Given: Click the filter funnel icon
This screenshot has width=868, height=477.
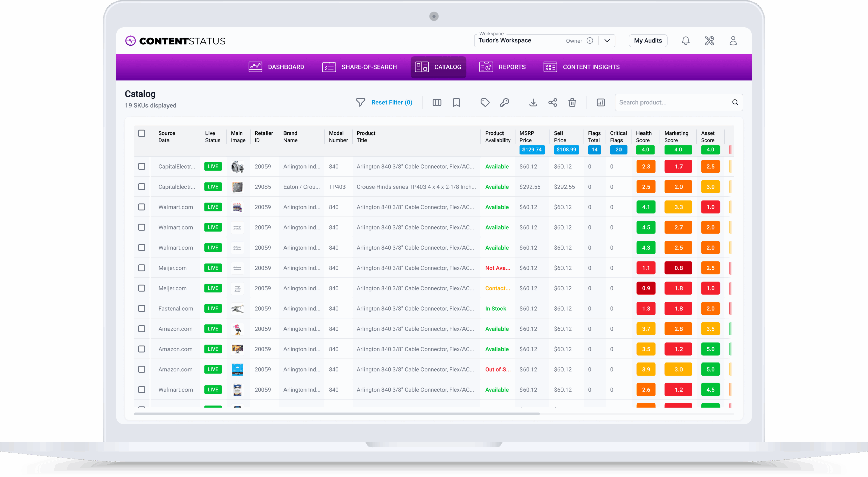Looking at the screenshot, I should [x=360, y=102].
